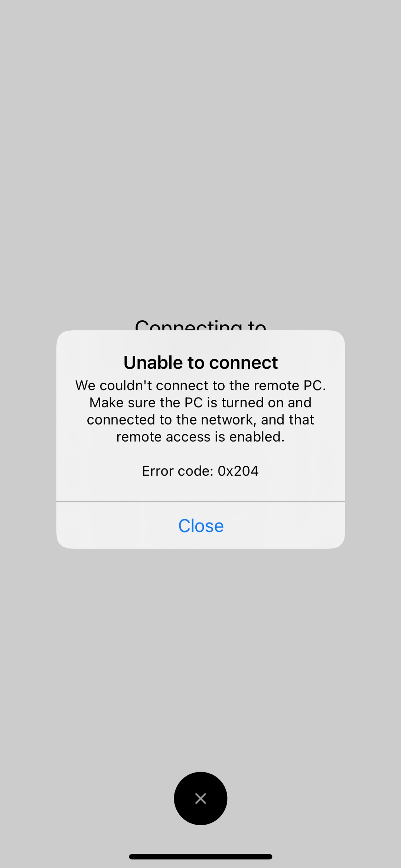Viewport: 401px width, 868px height.
Task: Click 'remote access is enabled' text line
Action: [200, 437]
